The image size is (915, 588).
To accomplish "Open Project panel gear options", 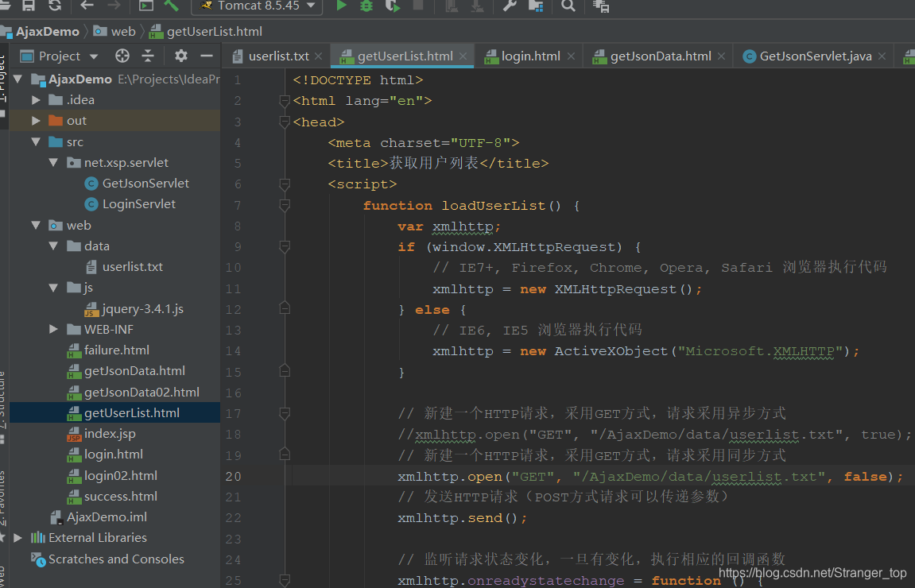I will point(181,56).
